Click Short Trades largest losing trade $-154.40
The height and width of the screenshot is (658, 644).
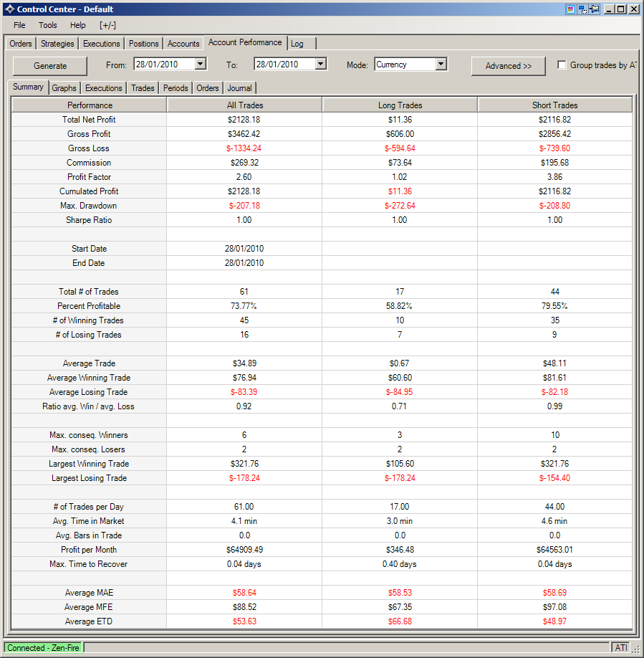pyautogui.click(x=554, y=478)
